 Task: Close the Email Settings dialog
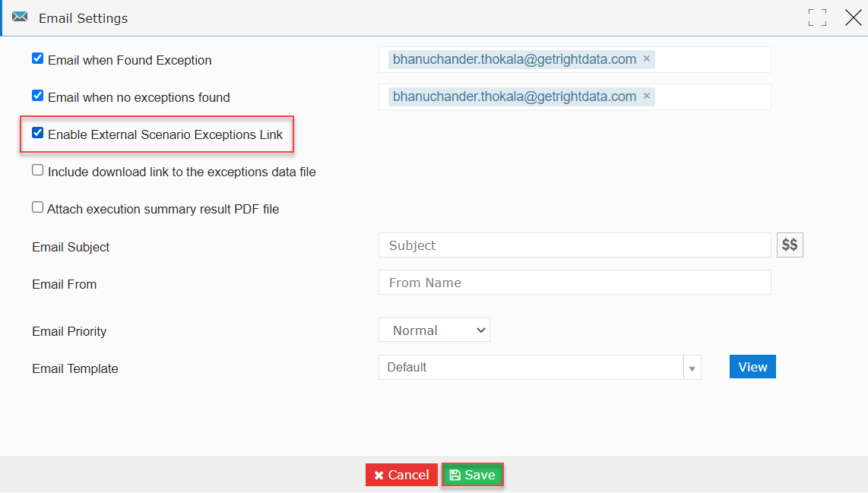(x=853, y=17)
